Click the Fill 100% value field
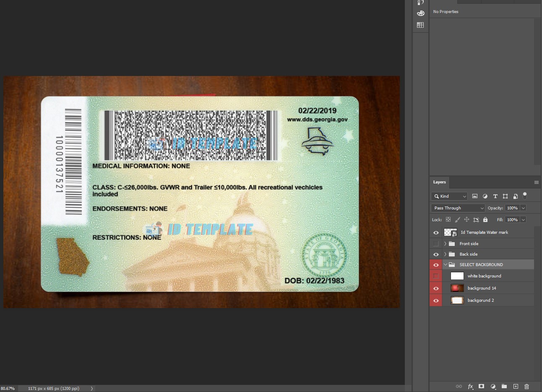The height and width of the screenshot is (392, 542). point(512,220)
